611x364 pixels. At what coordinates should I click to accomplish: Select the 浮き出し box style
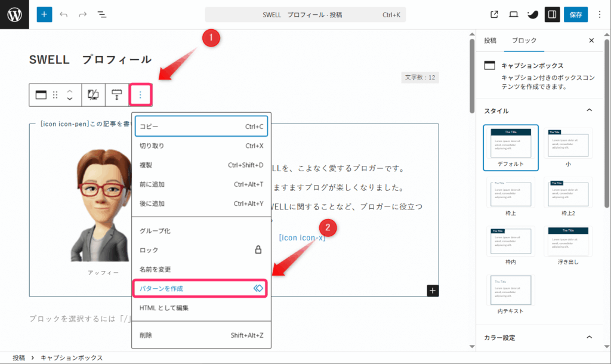click(568, 245)
